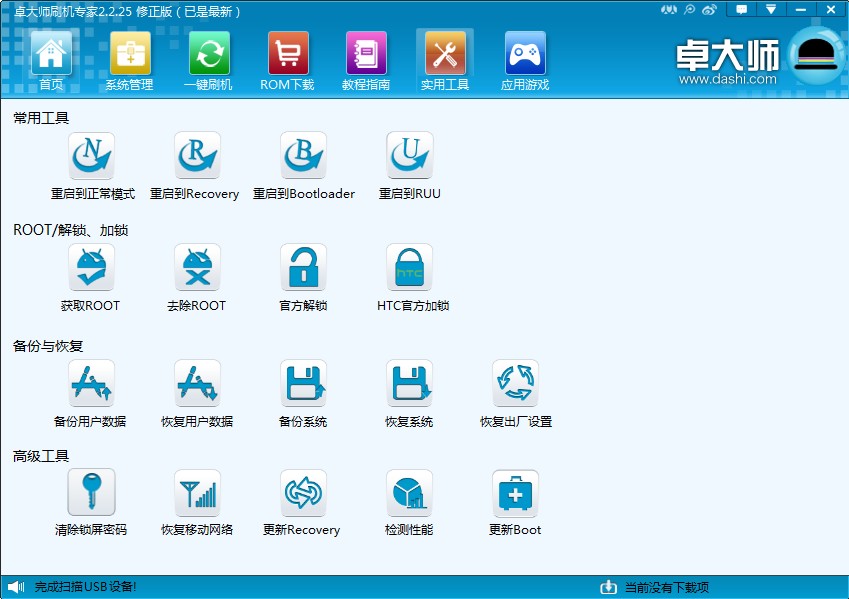
Task: Open the 更新Recovery updater
Action: pos(303,494)
